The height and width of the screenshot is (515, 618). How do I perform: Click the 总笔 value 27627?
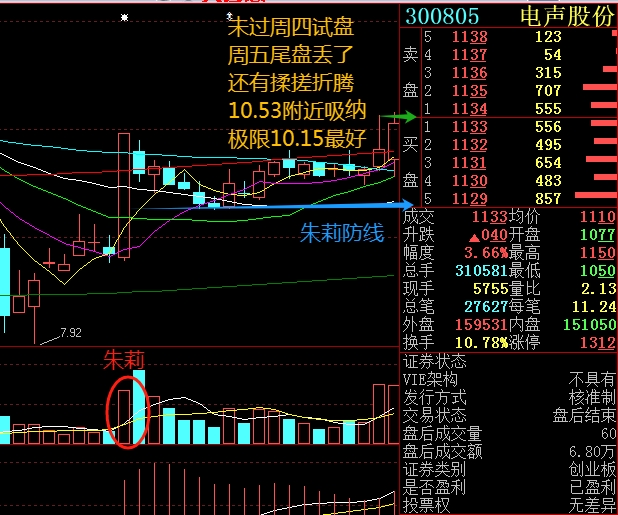tap(486, 307)
